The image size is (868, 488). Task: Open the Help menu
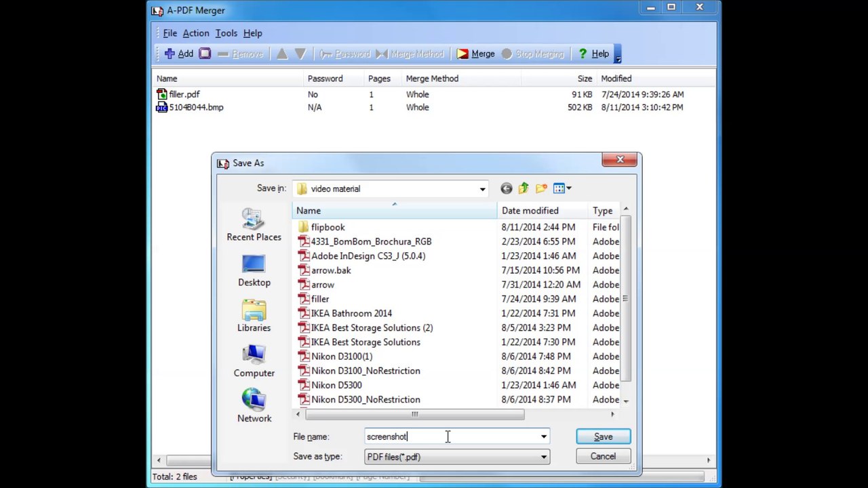[252, 33]
